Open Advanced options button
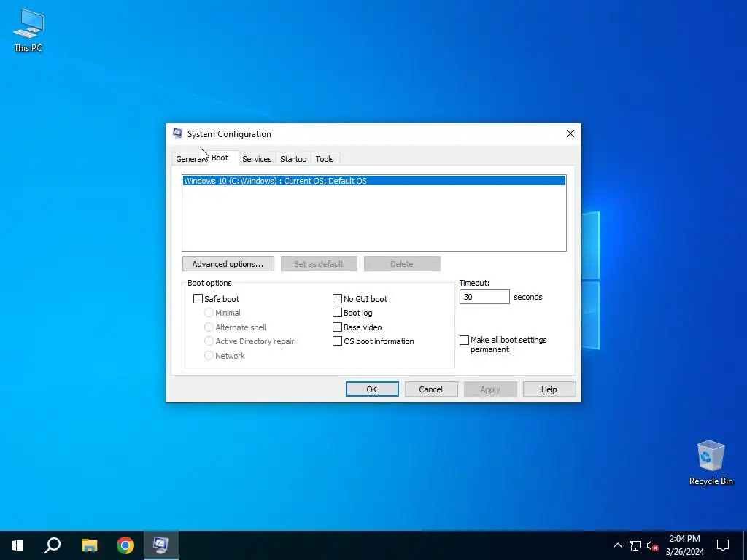 [x=228, y=264]
